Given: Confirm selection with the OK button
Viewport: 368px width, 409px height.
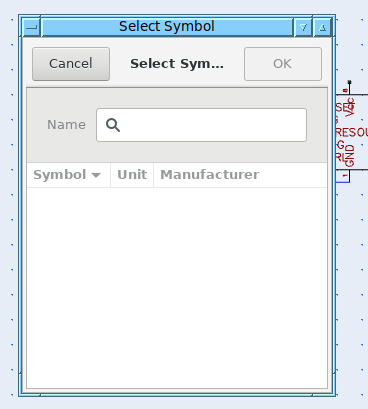Looking at the screenshot, I should pyautogui.click(x=283, y=64).
